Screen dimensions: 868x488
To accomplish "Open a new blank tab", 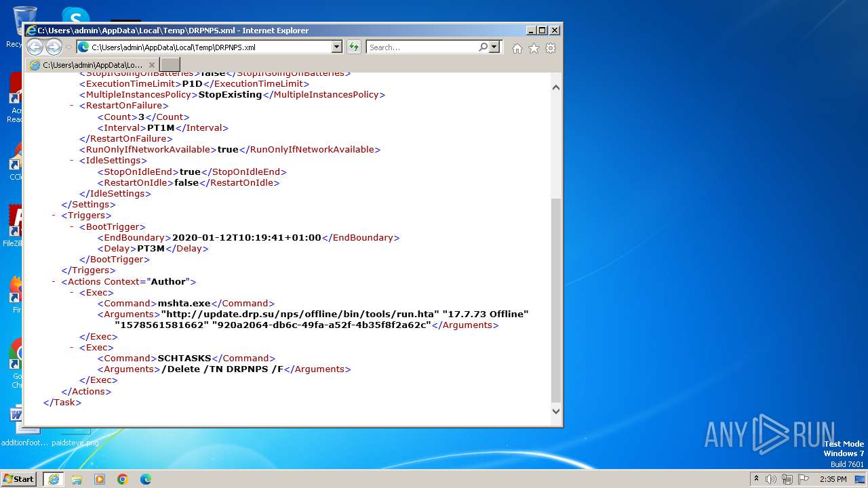I will coord(170,65).
